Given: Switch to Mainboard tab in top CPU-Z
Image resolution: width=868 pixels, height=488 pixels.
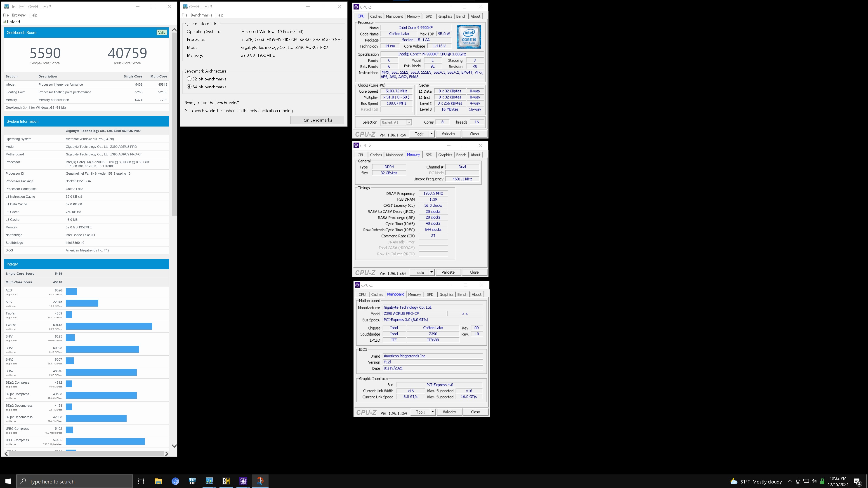Looking at the screenshot, I should [395, 16].
